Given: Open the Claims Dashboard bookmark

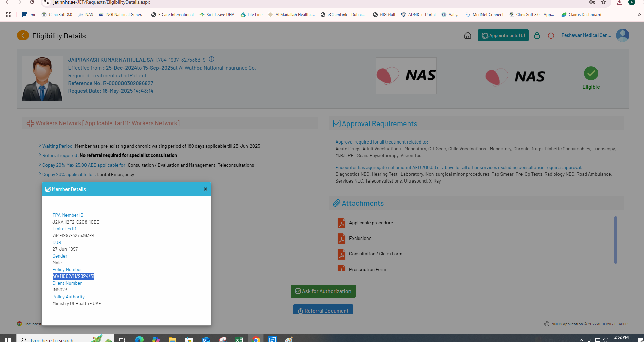Looking at the screenshot, I should pos(581,15).
